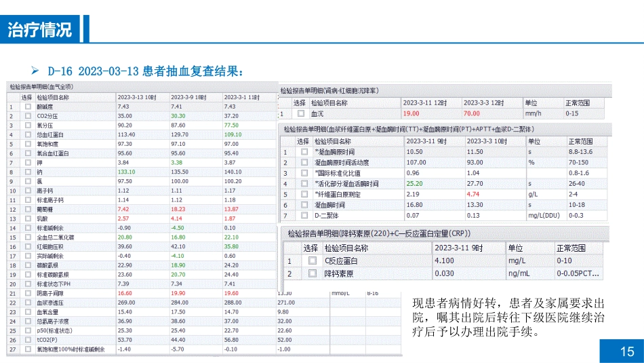Check the tCO2(P) row checkbox
The height and width of the screenshot is (363, 644).
pyautogui.click(x=28, y=340)
